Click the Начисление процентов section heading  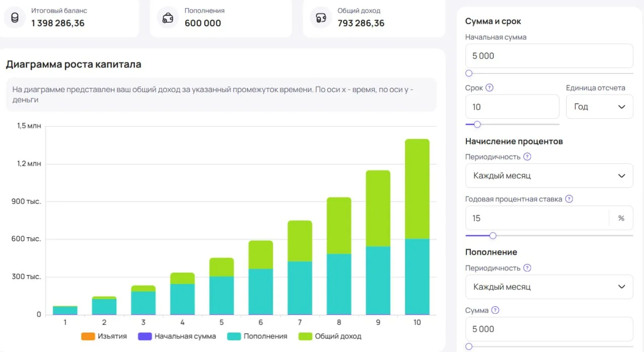[x=514, y=141]
